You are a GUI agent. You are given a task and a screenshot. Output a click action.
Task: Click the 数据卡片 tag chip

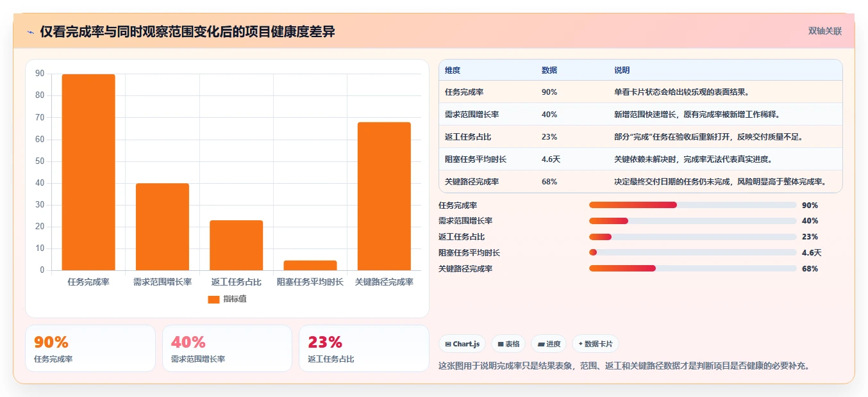pos(596,344)
